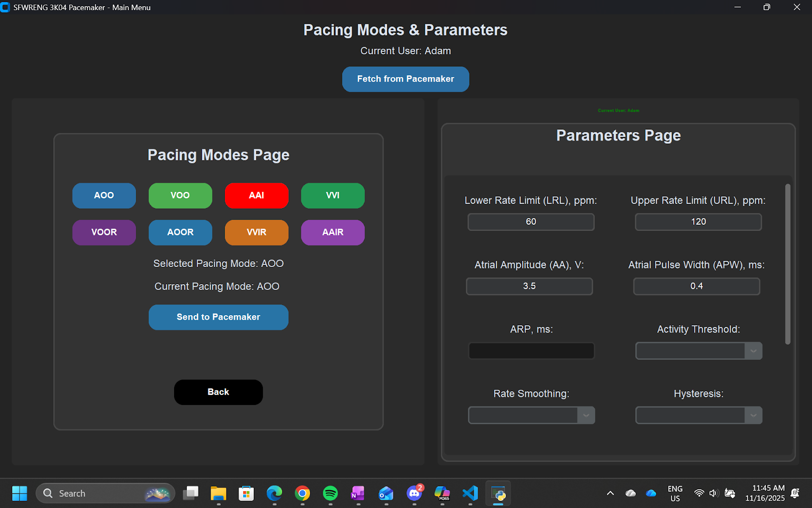Launch OneNote from the taskbar
812x508 pixels.
tap(358, 493)
